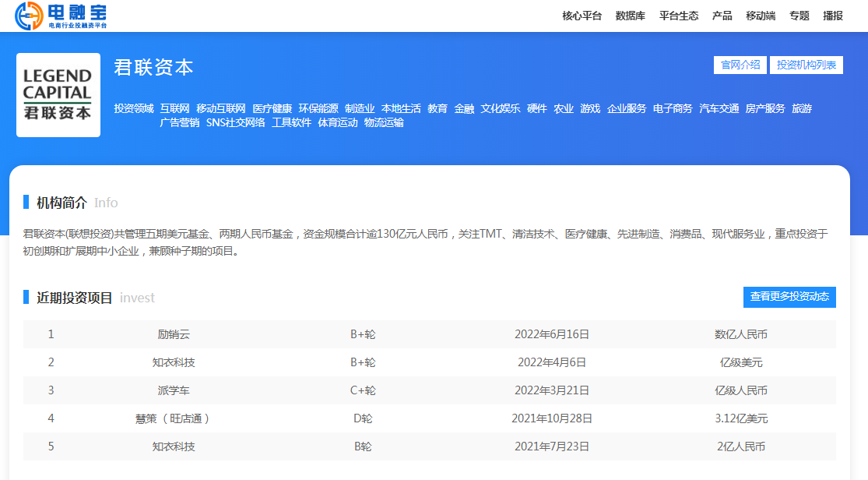Click the 励销云 project name
868x480 pixels.
(x=174, y=334)
